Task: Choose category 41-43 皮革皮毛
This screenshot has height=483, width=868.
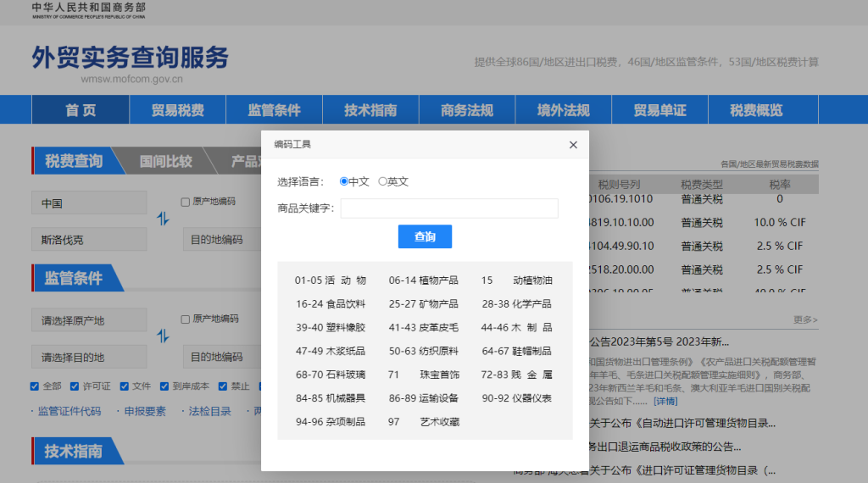Action: (x=424, y=328)
